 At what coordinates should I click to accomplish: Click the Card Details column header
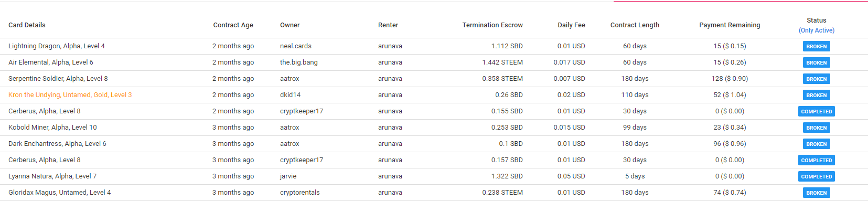[x=27, y=25]
